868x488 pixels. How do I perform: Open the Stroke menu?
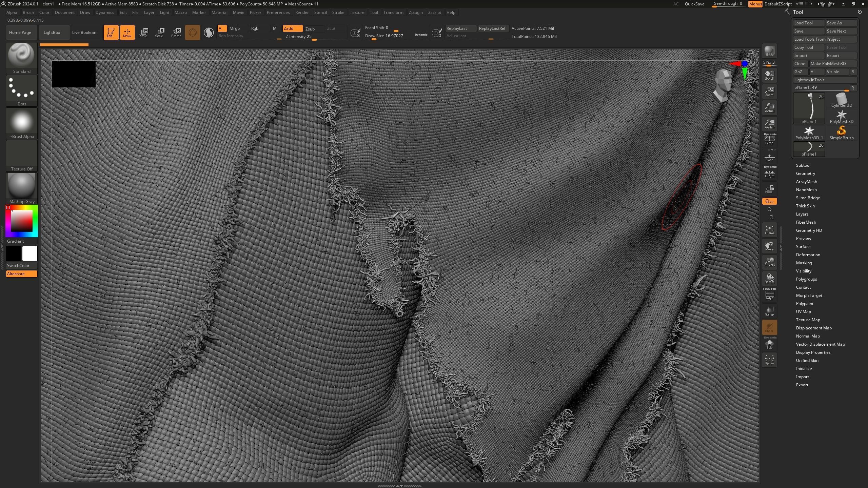(x=338, y=13)
